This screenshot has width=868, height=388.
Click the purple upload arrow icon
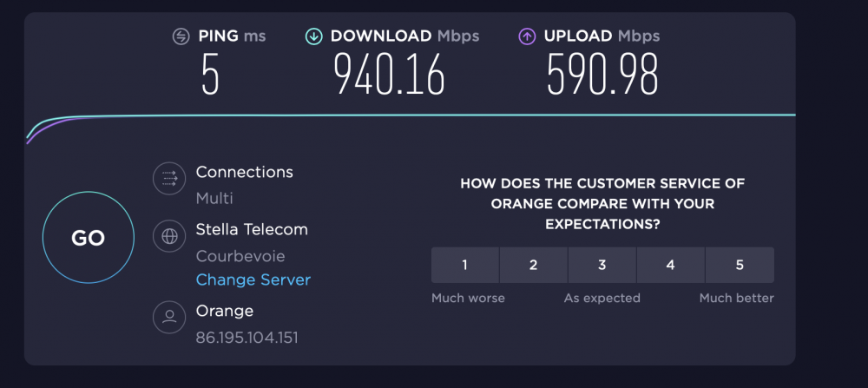[x=527, y=36]
